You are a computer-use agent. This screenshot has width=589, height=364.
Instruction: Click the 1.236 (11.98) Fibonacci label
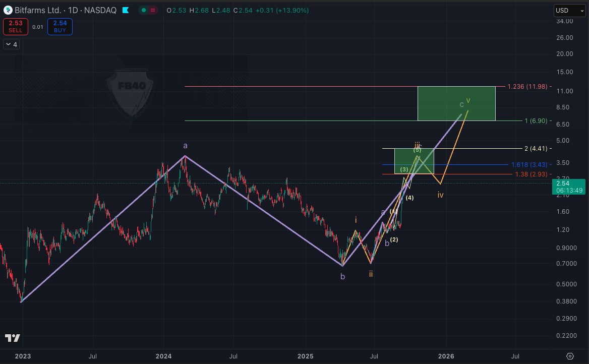pyautogui.click(x=527, y=86)
